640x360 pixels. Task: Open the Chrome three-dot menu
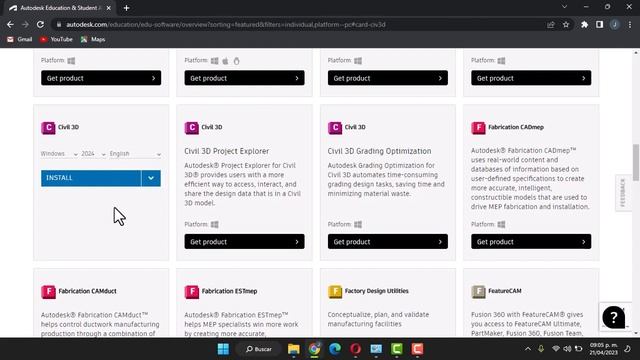click(630, 24)
